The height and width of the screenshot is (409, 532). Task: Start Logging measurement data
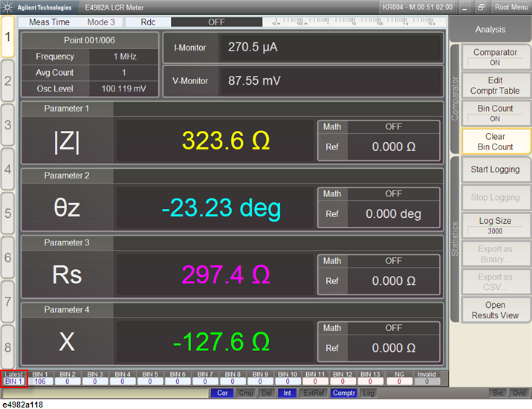coord(495,170)
